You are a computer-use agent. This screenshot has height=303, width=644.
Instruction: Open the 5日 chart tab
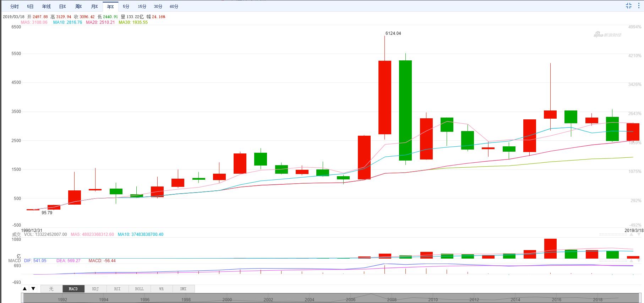pyautogui.click(x=31, y=6)
